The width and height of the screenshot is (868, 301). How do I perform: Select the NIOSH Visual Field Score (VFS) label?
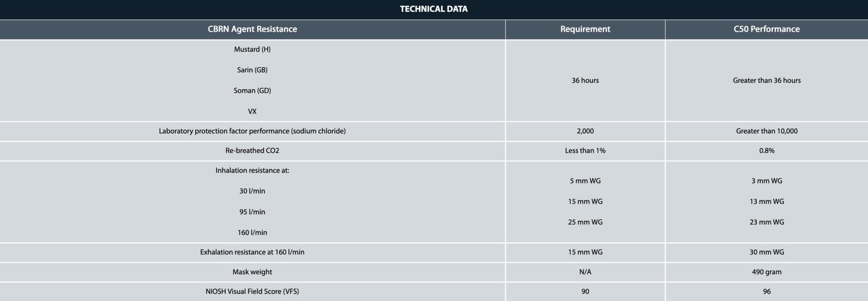[252, 291]
